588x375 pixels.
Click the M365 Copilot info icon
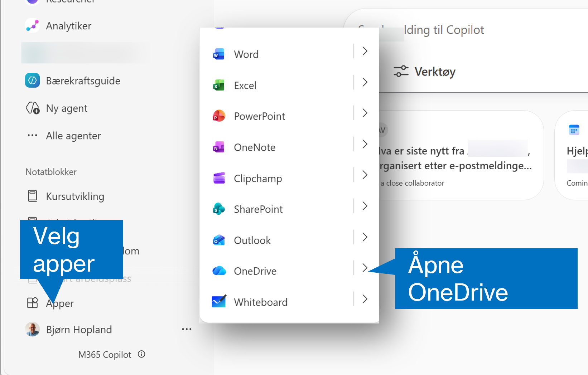click(x=141, y=354)
